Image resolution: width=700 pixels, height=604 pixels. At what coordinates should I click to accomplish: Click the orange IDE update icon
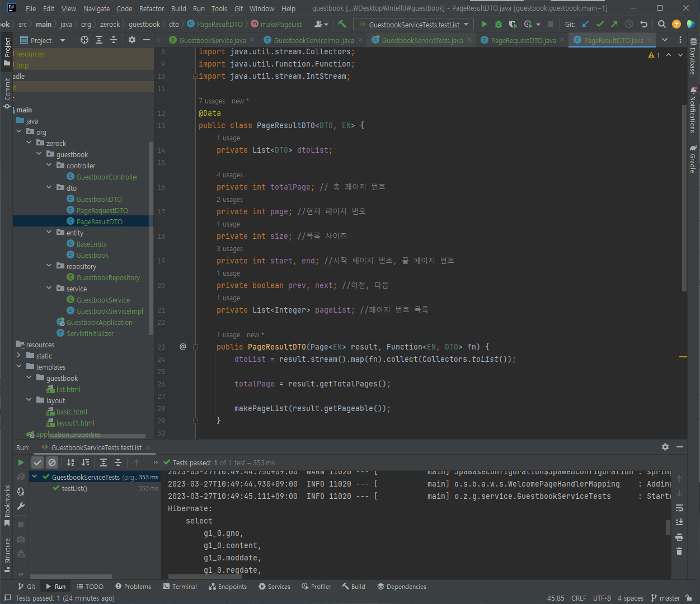coord(676,24)
